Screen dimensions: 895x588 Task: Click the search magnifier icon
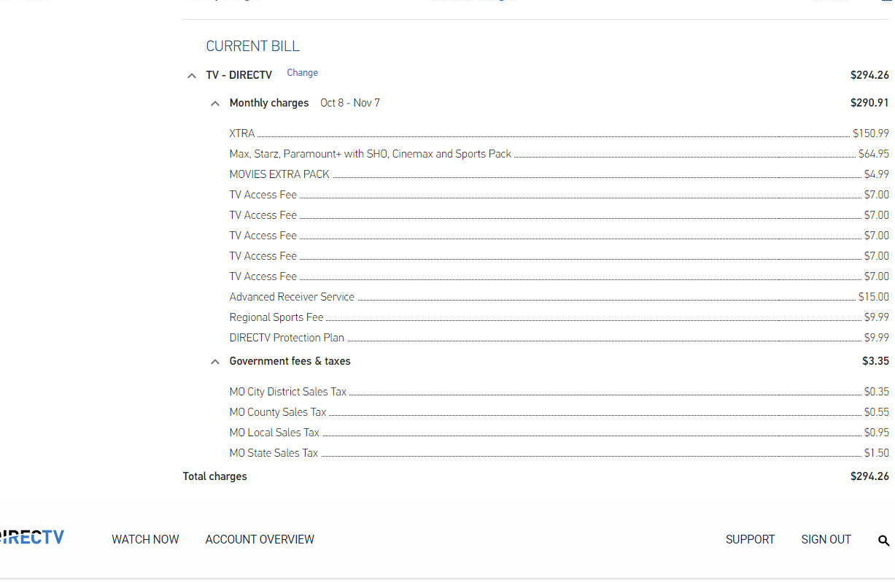click(883, 541)
